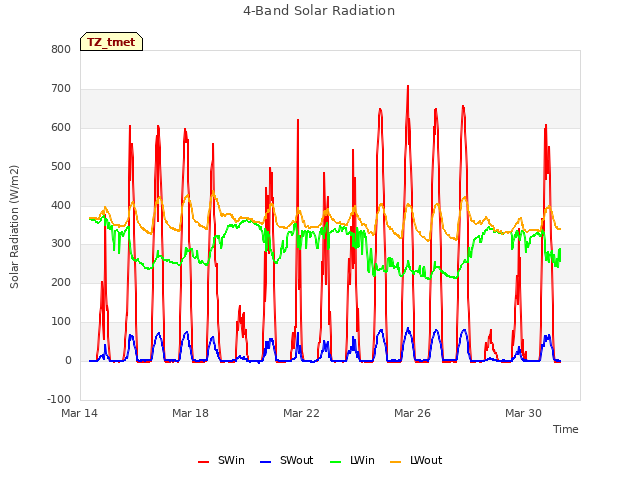This screenshot has height=480, width=640.
Task: Click the 200 y-axis tick label
Action: pos(61,282)
